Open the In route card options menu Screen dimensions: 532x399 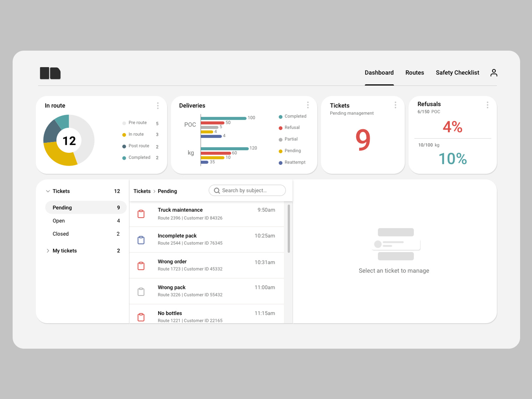pyautogui.click(x=158, y=105)
